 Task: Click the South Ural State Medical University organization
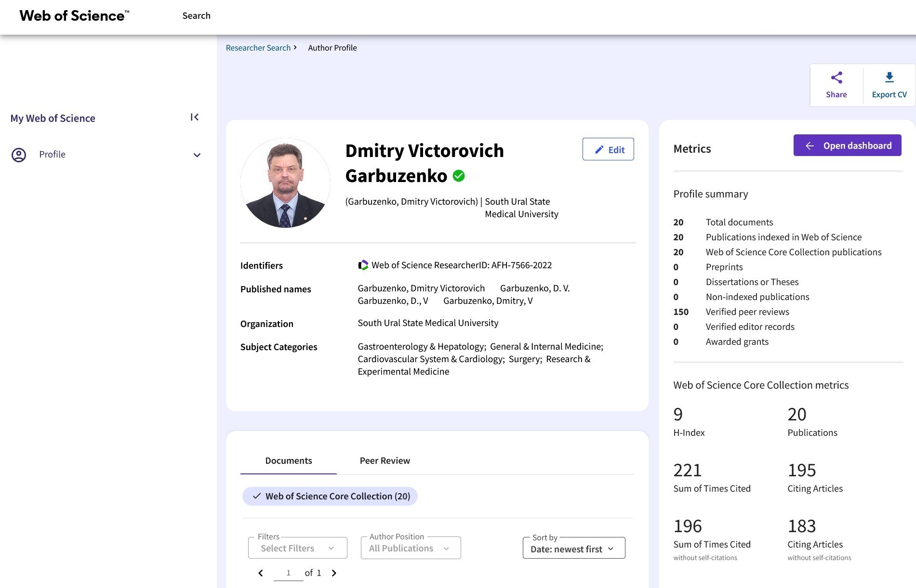click(x=428, y=323)
